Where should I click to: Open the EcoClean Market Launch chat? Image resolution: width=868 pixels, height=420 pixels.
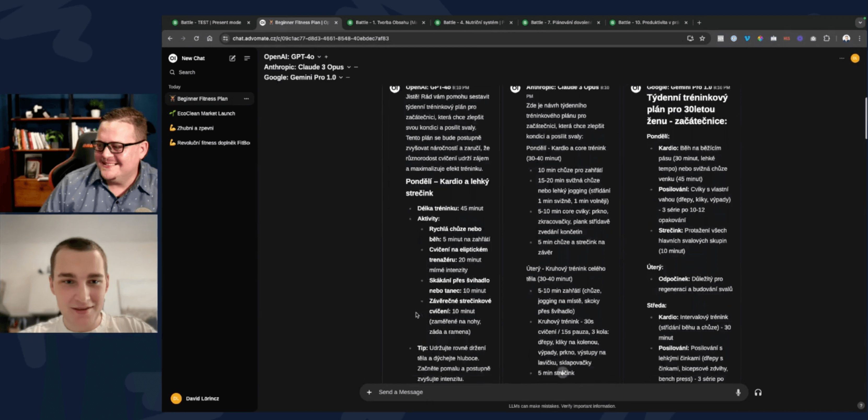(210, 114)
